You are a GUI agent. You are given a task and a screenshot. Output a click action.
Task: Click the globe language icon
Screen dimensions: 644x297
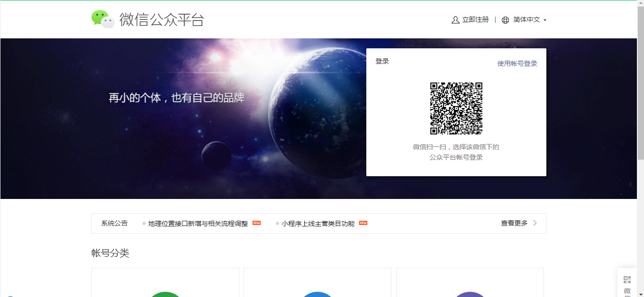coord(505,20)
